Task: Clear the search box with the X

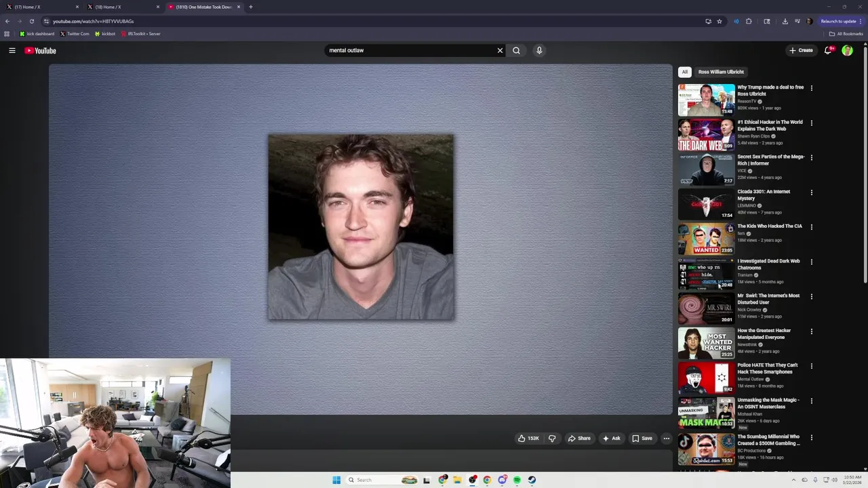Action: [x=500, y=50]
